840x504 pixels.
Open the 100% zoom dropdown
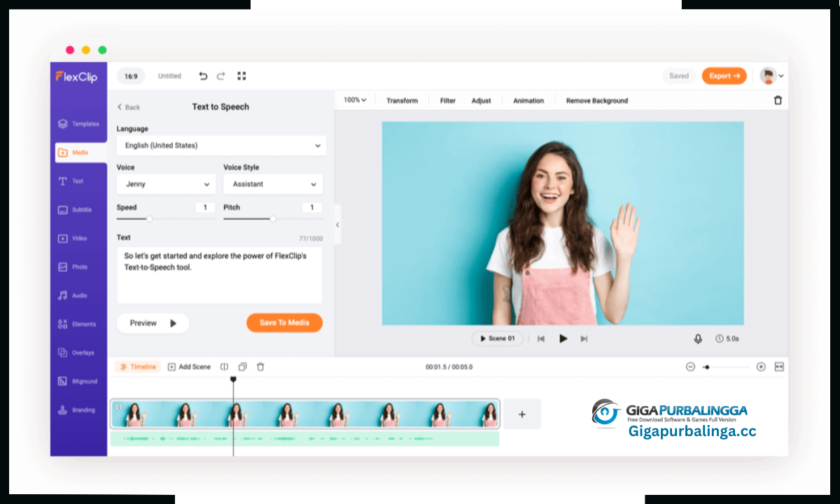coord(355,100)
